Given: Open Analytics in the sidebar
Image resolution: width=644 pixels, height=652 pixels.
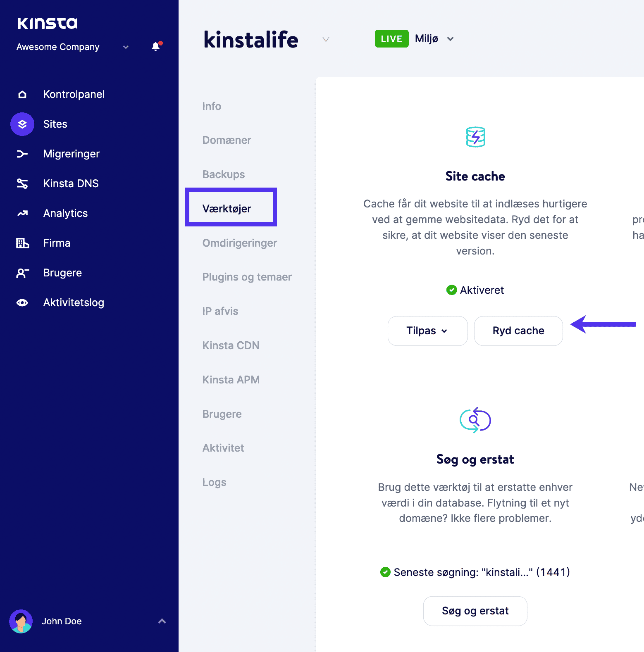Looking at the screenshot, I should click(66, 213).
